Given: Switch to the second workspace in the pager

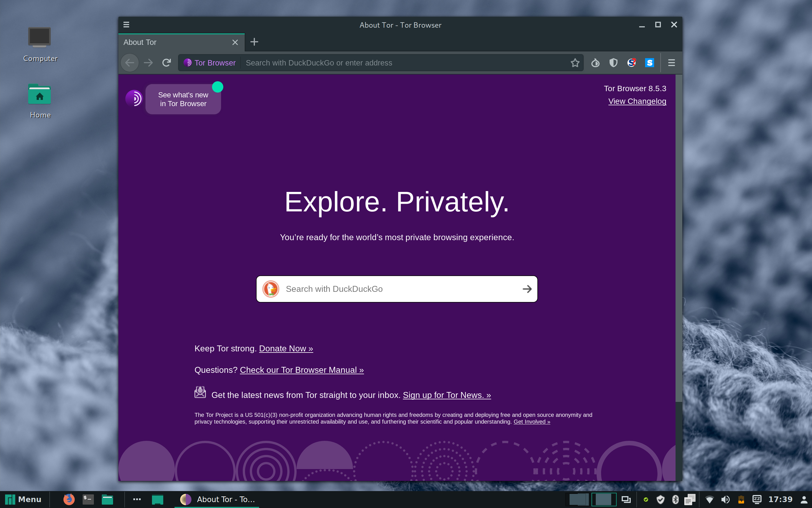Looking at the screenshot, I should tap(604, 499).
